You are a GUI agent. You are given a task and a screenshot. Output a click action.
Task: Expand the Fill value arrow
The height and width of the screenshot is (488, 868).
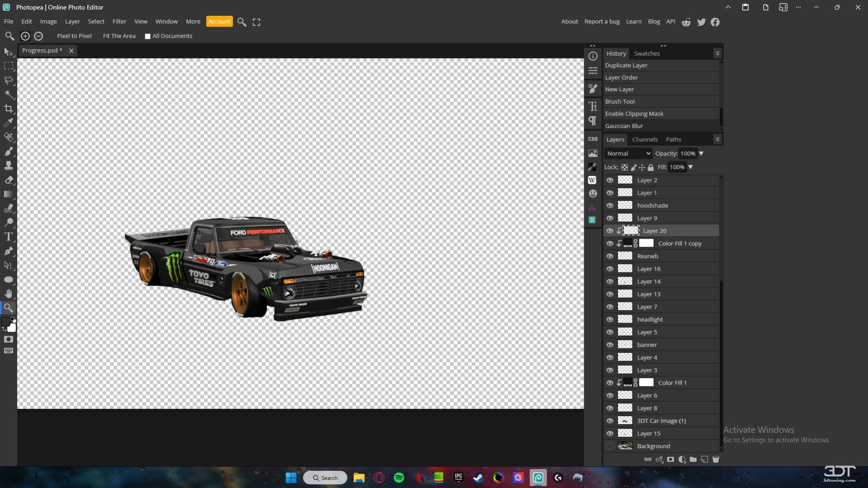690,167
